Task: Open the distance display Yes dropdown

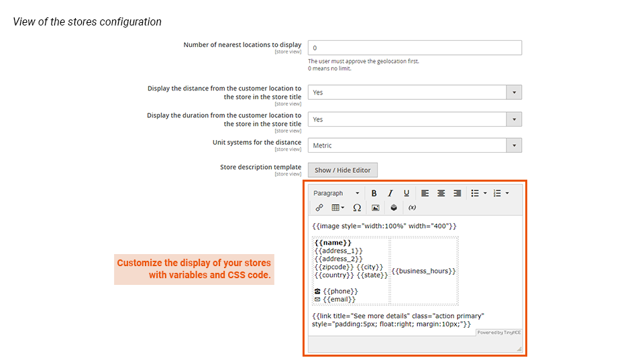Action: (x=415, y=93)
